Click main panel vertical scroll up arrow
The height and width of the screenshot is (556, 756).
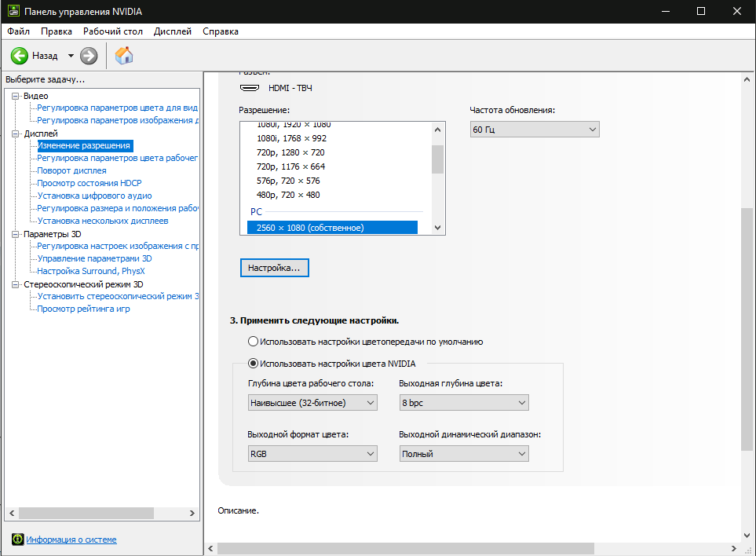pos(747,79)
